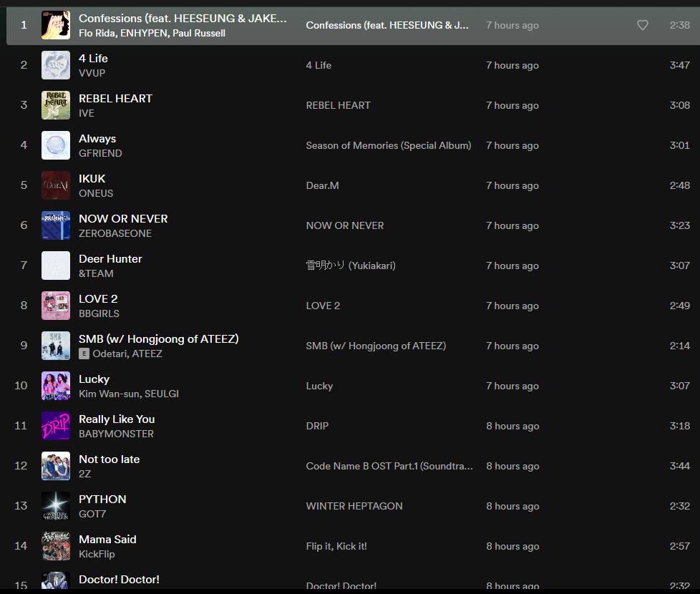Open the WINTER HEPTAGON album link
The height and width of the screenshot is (594, 700).
[x=354, y=507]
